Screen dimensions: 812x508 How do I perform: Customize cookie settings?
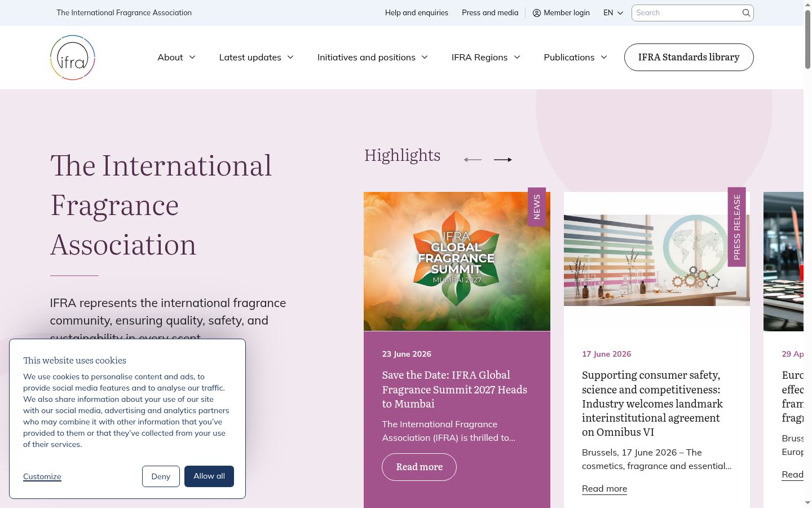pyautogui.click(x=42, y=476)
